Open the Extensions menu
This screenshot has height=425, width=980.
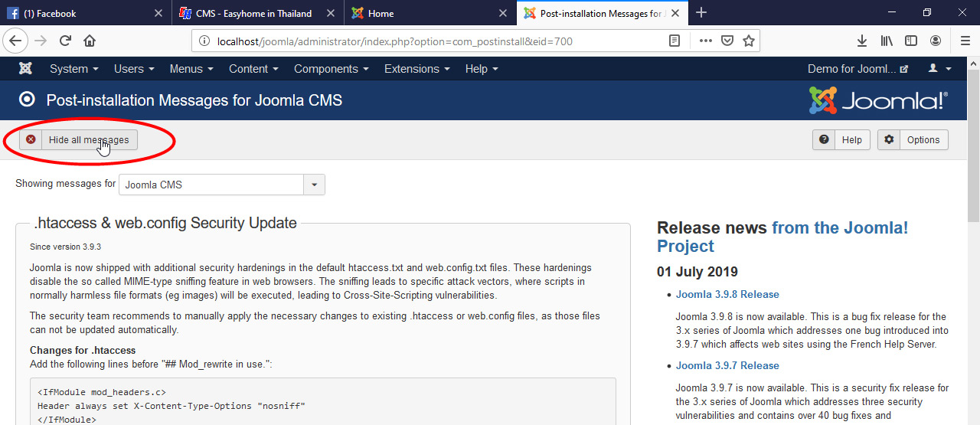click(417, 69)
